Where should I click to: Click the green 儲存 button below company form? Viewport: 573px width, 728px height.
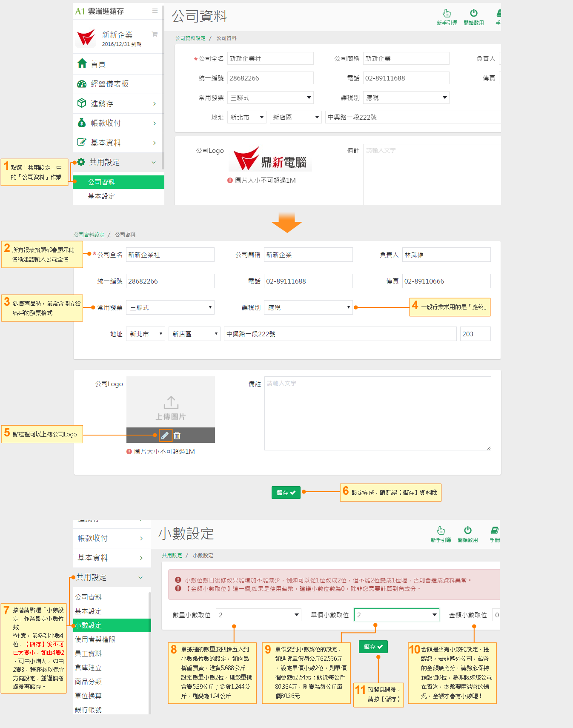[286, 493]
